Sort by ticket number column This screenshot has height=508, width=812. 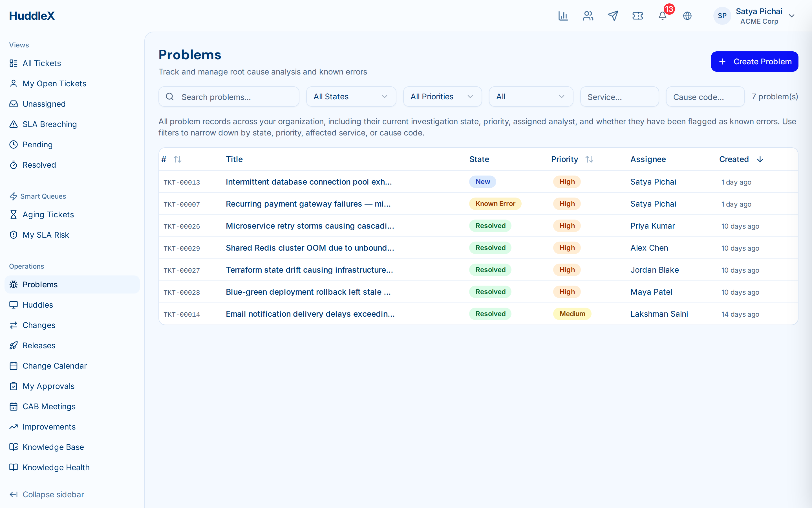pyautogui.click(x=178, y=159)
